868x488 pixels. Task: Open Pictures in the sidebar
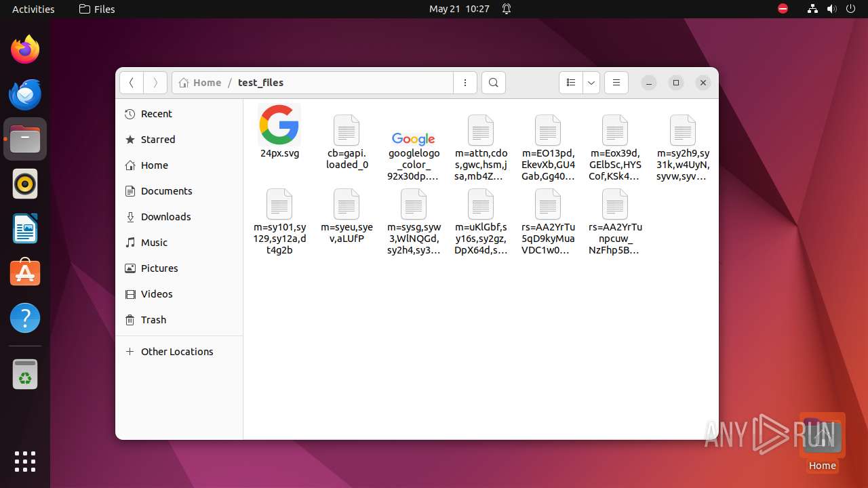click(x=179, y=268)
